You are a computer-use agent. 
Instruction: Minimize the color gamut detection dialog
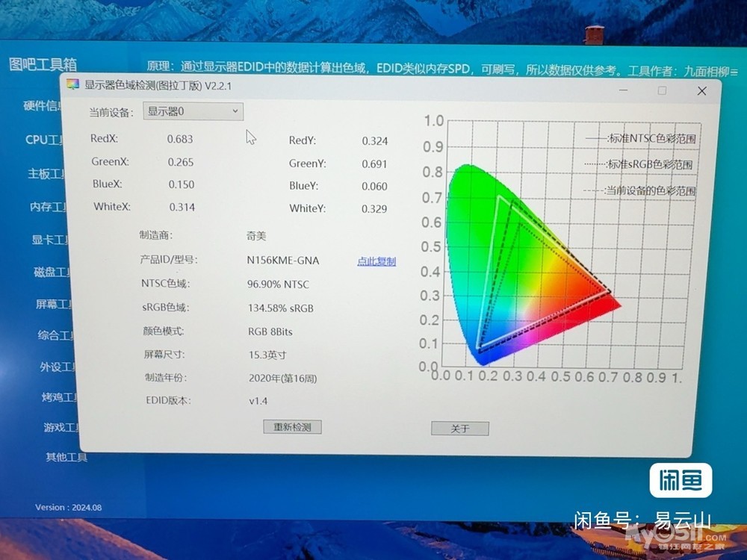622,90
